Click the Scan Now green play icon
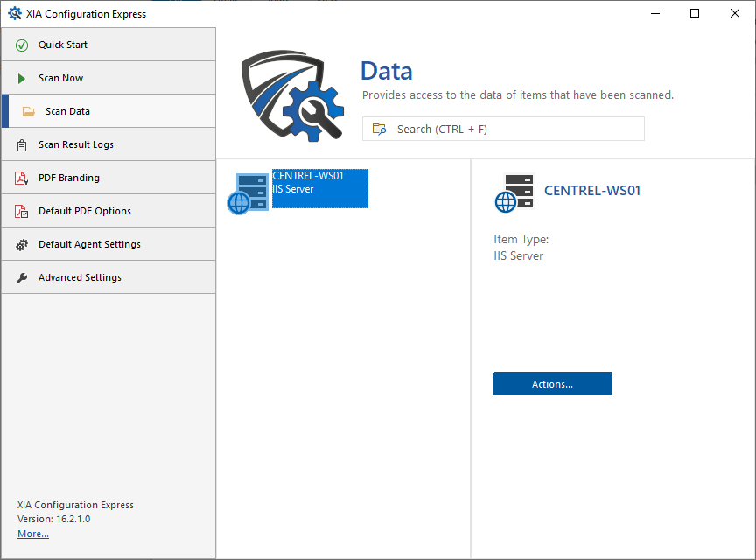The image size is (756, 560). 21,79
